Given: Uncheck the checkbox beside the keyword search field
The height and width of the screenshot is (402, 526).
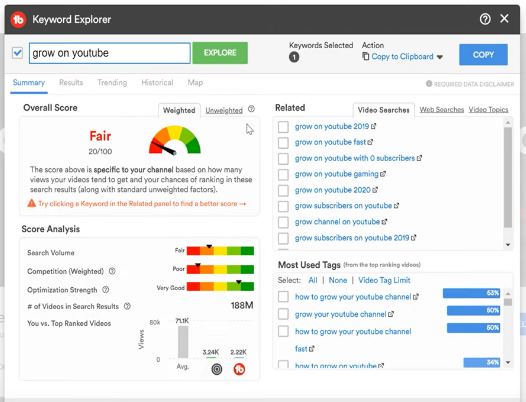Looking at the screenshot, I should [x=17, y=53].
